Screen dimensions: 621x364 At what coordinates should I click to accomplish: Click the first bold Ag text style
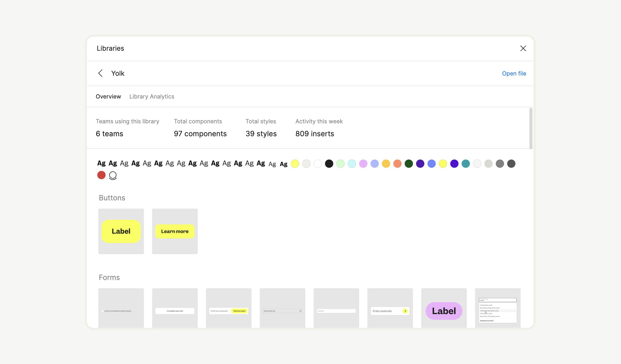pos(101,163)
